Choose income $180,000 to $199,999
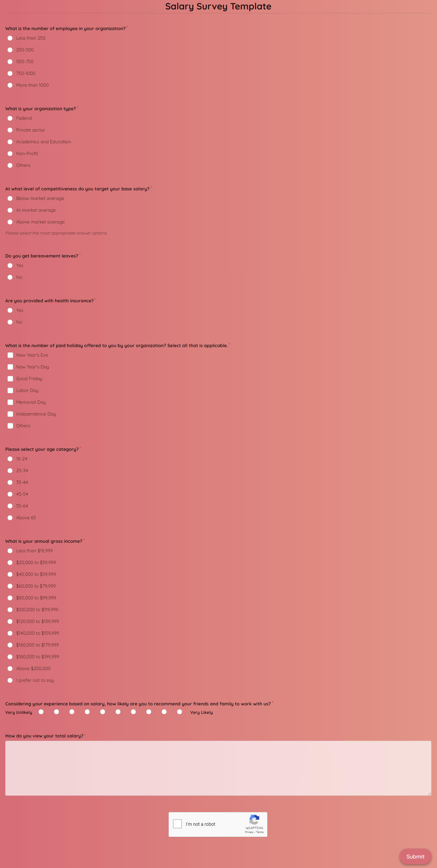 pyautogui.click(x=10, y=657)
